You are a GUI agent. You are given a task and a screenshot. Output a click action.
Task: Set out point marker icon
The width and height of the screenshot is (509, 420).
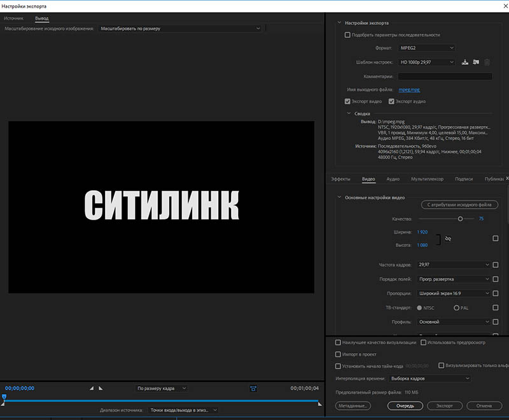tap(101, 388)
